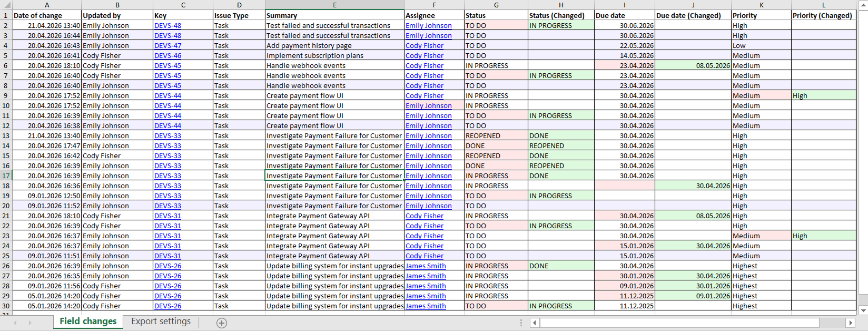Image resolution: width=868 pixels, height=331 pixels.
Task: Click the tab bar split handle dots
Action: pos(521,323)
